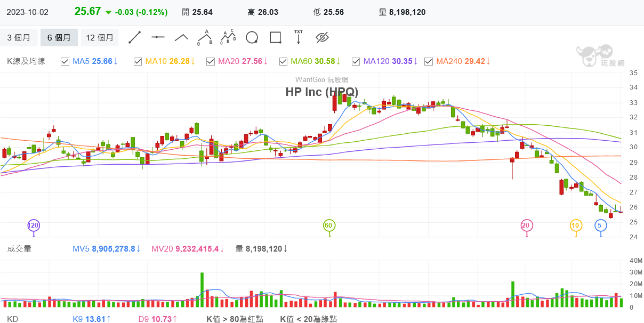Uncheck the MA120 moving average checkbox
This screenshot has width=644, height=323.
point(356,61)
